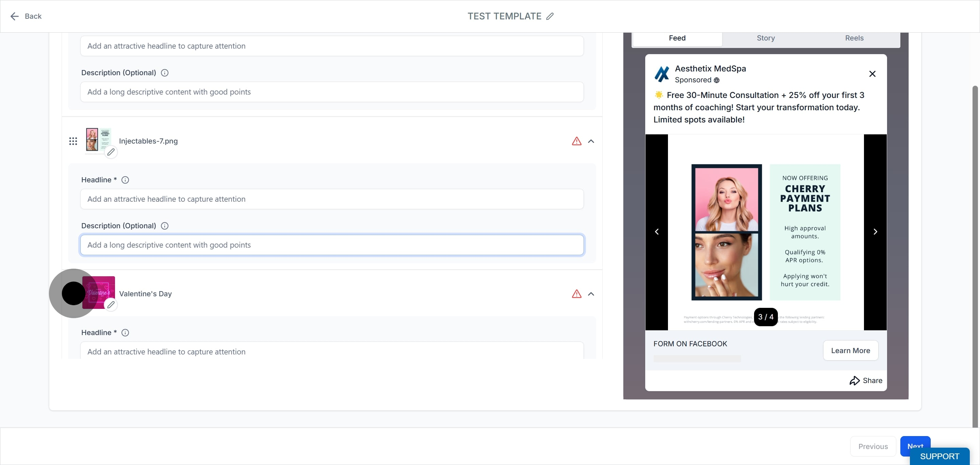
Task: Collapse the Valentine's Day section
Action: 591,294
